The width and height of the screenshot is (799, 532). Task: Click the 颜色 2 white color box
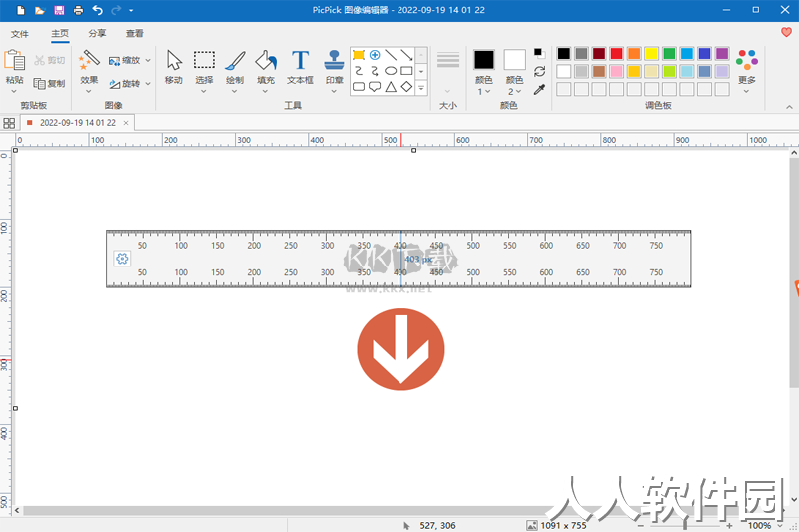pos(514,60)
